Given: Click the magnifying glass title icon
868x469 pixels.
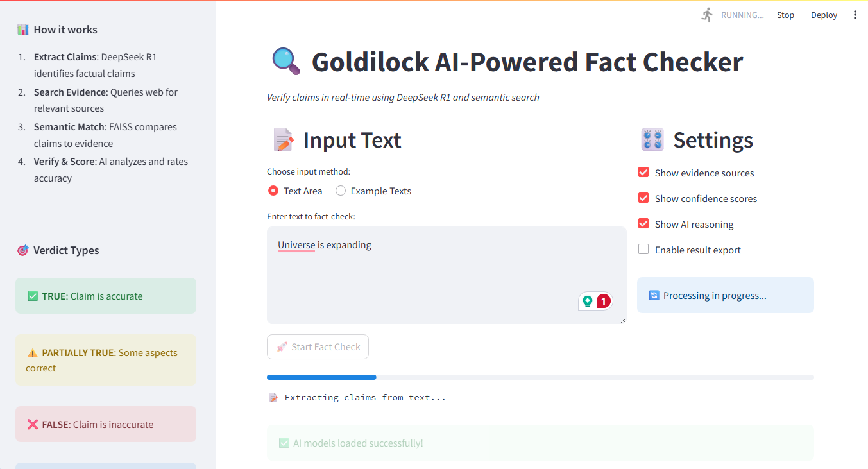Looking at the screenshot, I should tap(285, 62).
